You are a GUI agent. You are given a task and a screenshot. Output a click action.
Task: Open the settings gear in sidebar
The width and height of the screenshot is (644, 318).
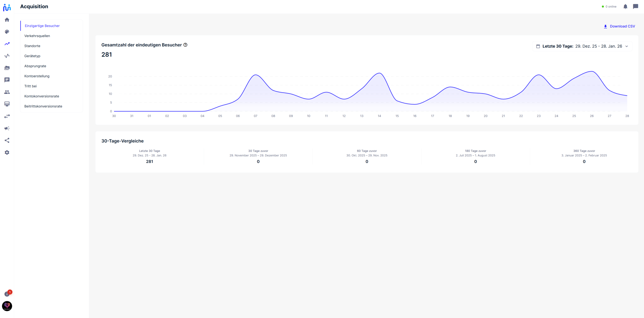pyautogui.click(x=7, y=152)
